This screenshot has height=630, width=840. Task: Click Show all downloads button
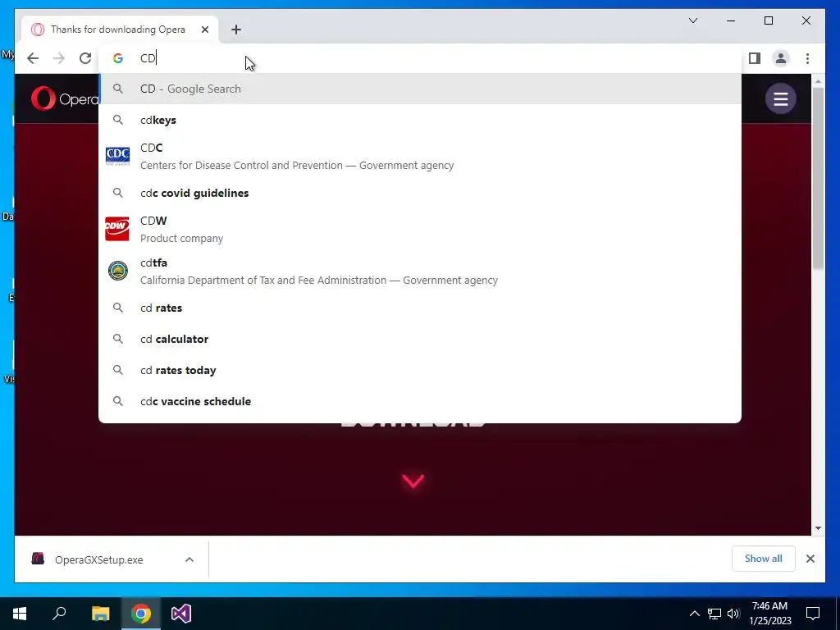coord(763,559)
